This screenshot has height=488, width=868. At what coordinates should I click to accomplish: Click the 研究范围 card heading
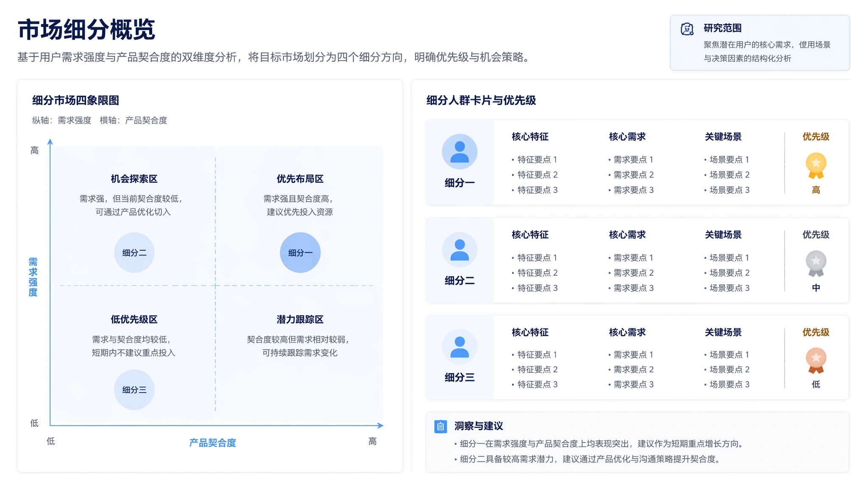pos(723,28)
